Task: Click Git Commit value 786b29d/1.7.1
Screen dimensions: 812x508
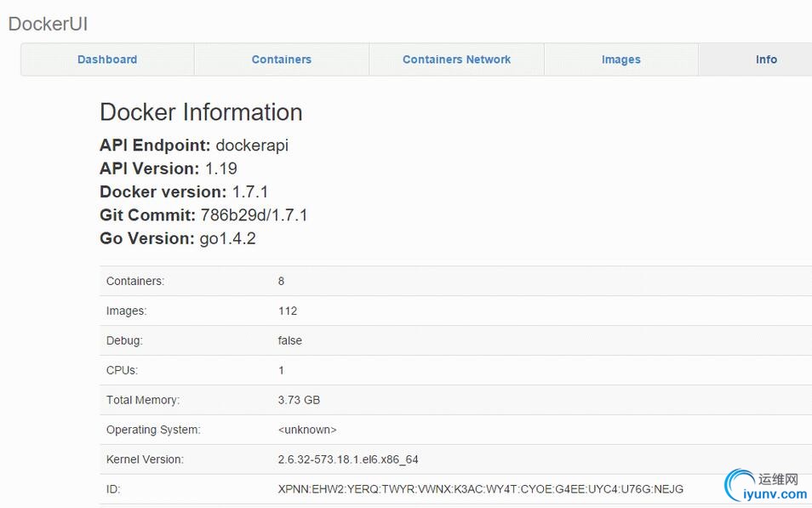Action: click(x=254, y=215)
